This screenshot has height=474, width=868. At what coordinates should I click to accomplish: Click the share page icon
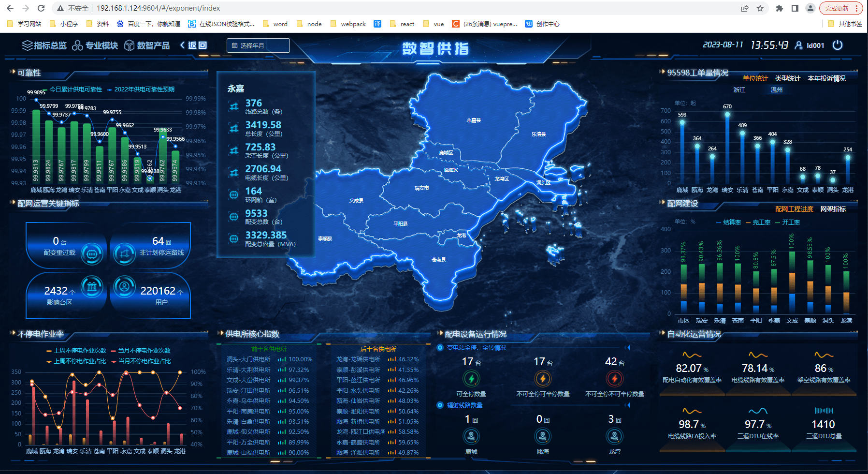(x=745, y=8)
